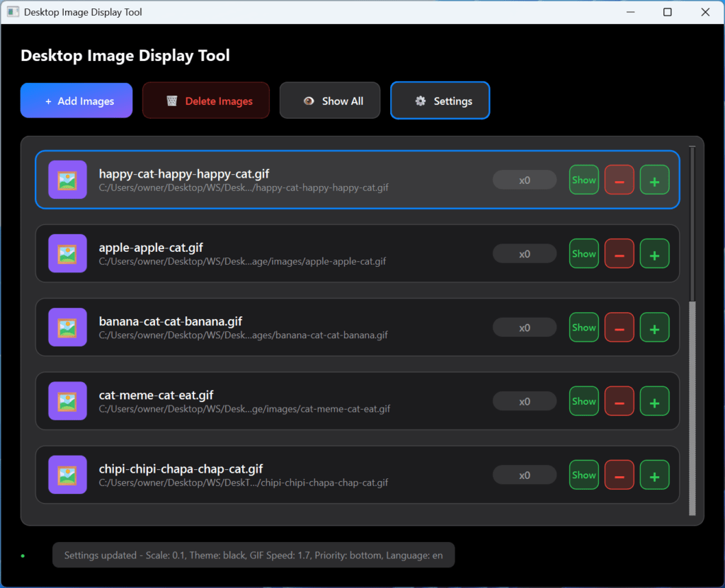Click the Add Images button
The height and width of the screenshot is (588, 725).
76,100
